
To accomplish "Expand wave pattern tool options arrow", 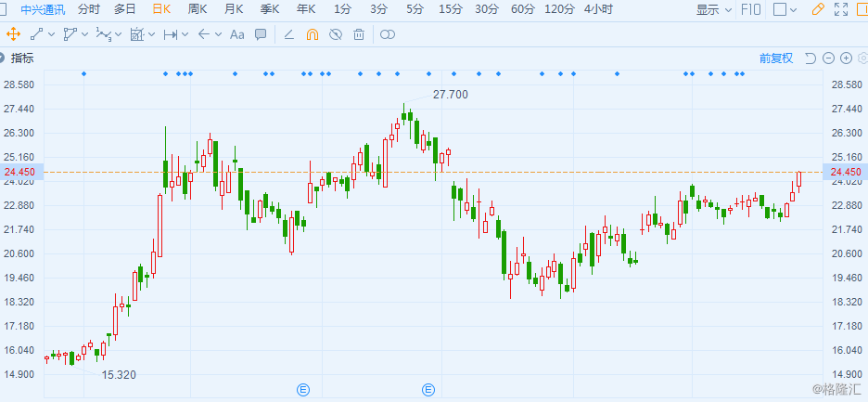I will click(x=118, y=34).
